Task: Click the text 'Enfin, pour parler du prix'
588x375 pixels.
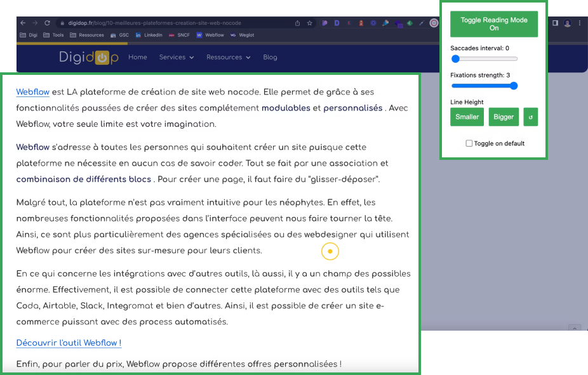Action: [x=70, y=364]
